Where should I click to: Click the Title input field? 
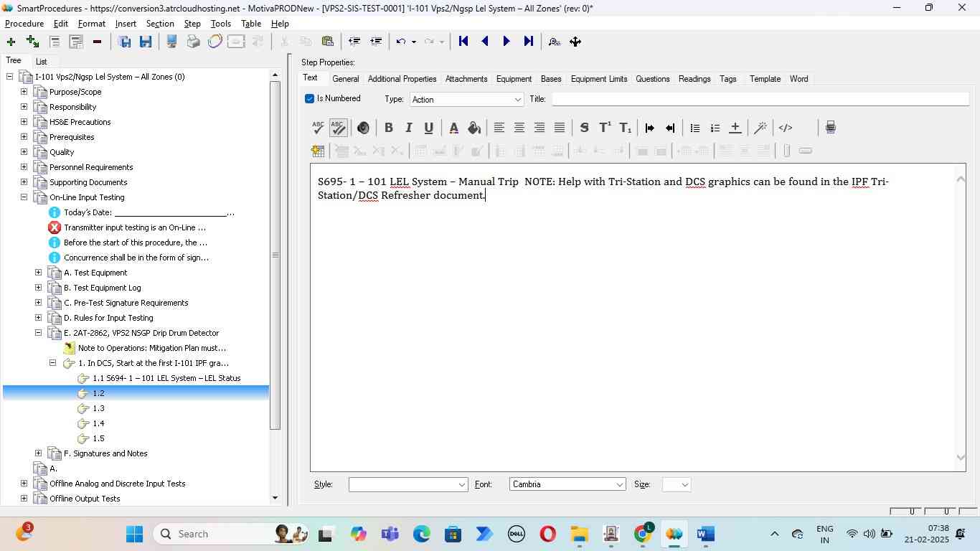pyautogui.click(x=759, y=100)
